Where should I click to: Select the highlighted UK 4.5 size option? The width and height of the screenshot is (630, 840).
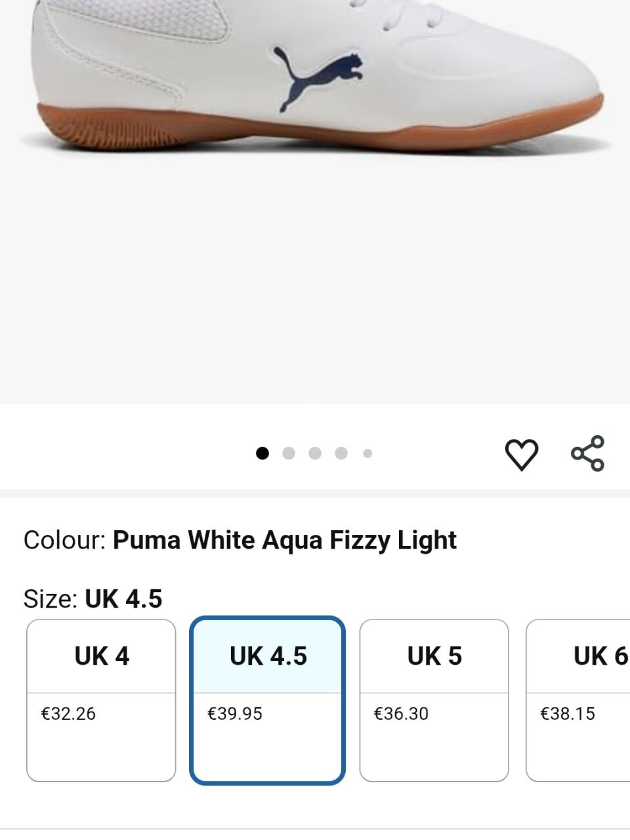[x=268, y=656]
